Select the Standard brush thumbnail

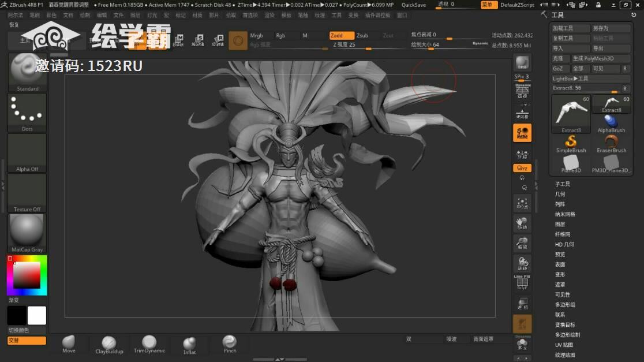[x=27, y=73]
